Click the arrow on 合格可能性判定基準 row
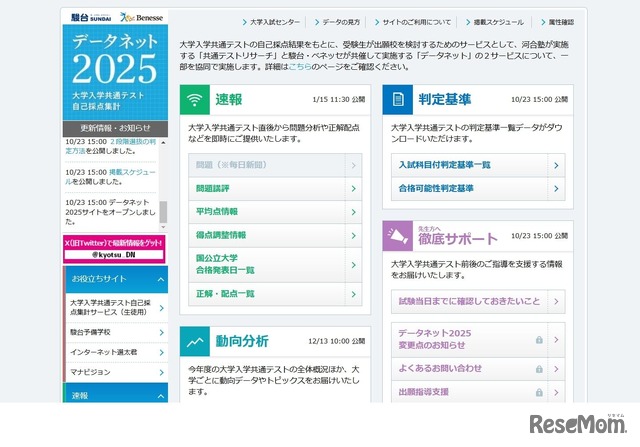The image size is (640, 447). (556, 189)
